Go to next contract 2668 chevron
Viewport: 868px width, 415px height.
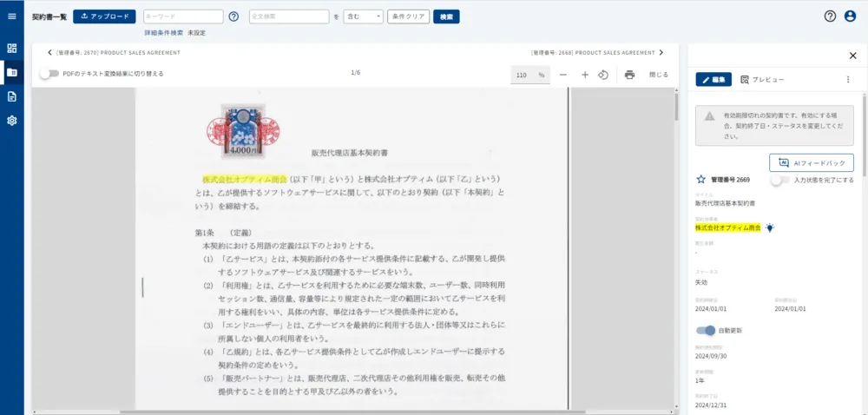coord(661,52)
